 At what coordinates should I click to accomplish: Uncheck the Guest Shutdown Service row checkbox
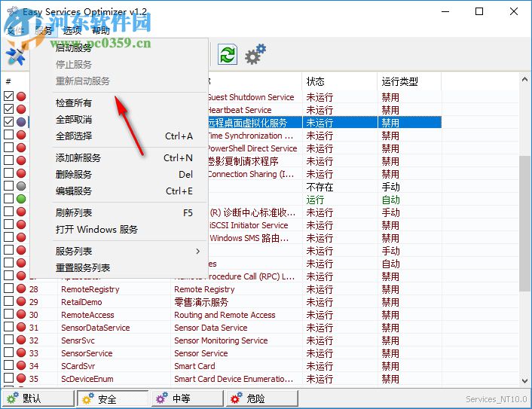tap(9, 96)
